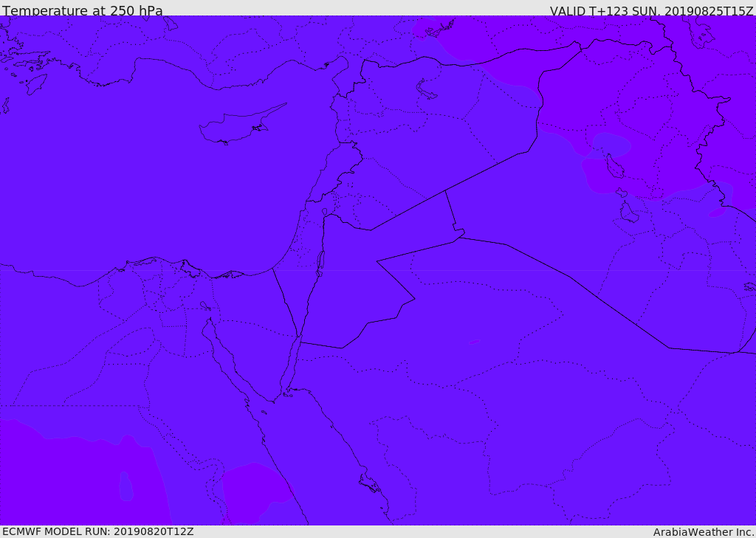Click the island of Cyprus on the map
This screenshot has height=538, width=756.
pyautogui.click(x=241, y=125)
